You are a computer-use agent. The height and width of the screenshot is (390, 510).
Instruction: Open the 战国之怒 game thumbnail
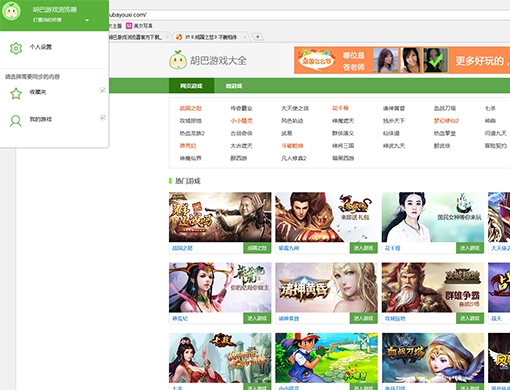click(x=220, y=217)
